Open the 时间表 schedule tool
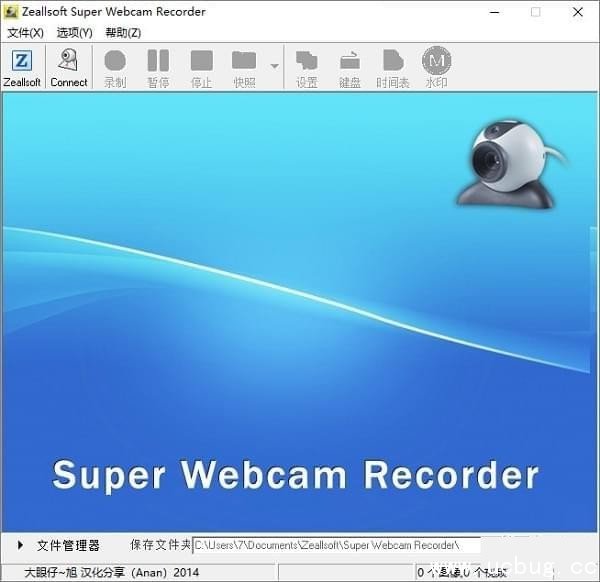 point(393,68)
